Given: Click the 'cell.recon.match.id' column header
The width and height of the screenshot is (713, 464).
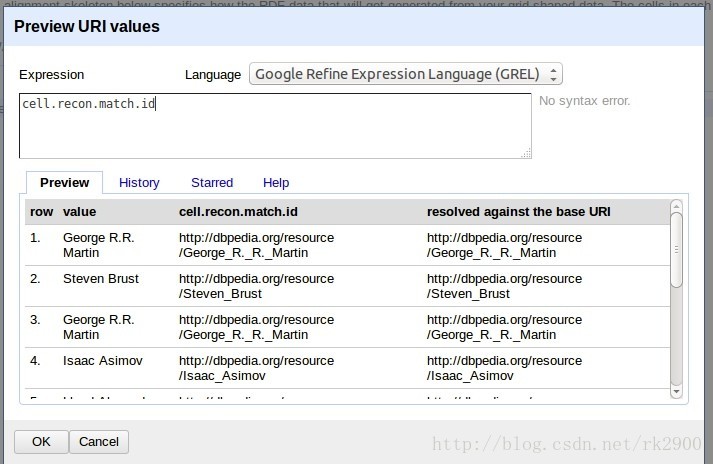Looking at the screenshot, I should point(238,212).
